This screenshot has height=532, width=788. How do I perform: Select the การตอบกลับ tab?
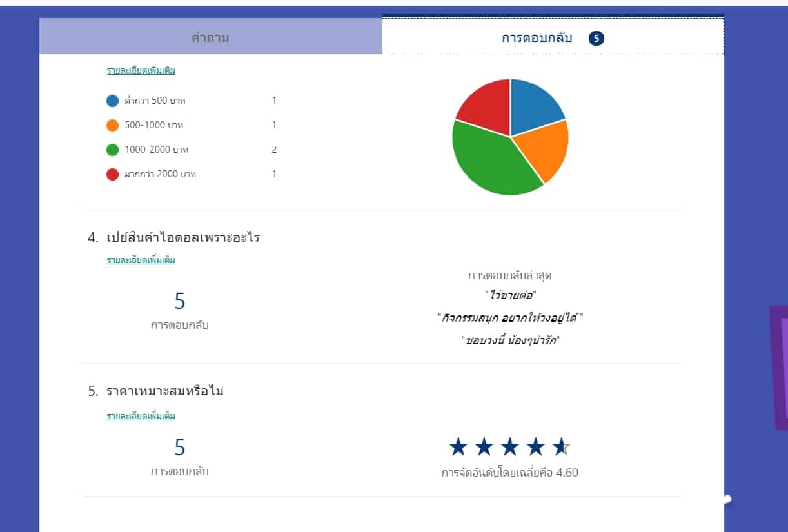point(537,38)
